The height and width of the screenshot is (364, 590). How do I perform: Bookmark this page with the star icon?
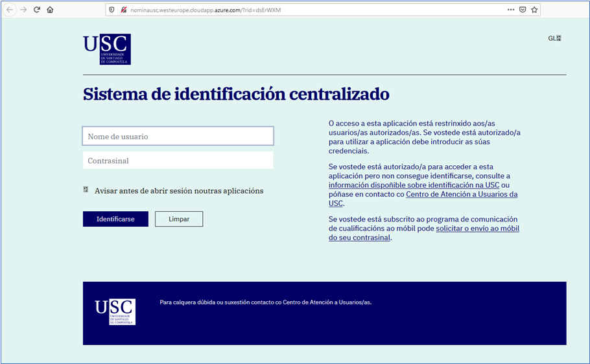[534, 10]
